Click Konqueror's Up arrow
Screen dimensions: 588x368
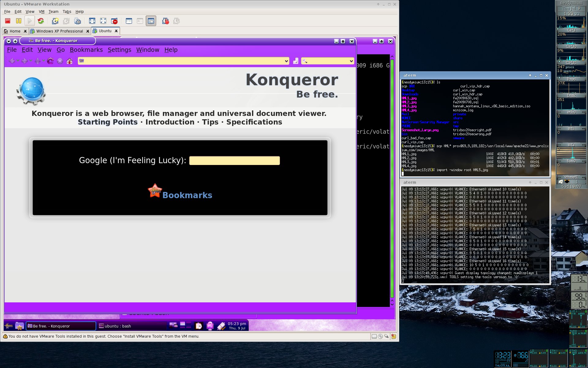pos(38,61)
